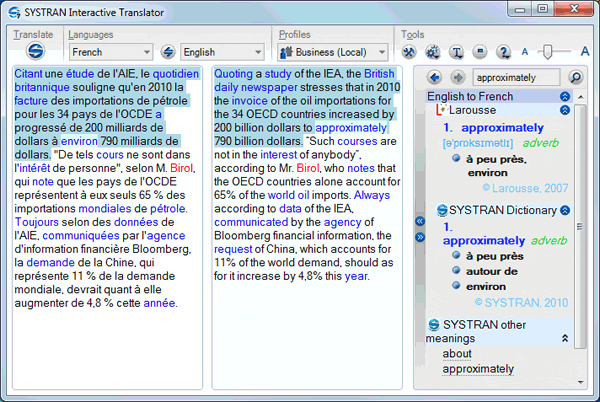
Task: Maximize the SYSTRAN Interactive Translator window
Action: click(x=543, y=9)
